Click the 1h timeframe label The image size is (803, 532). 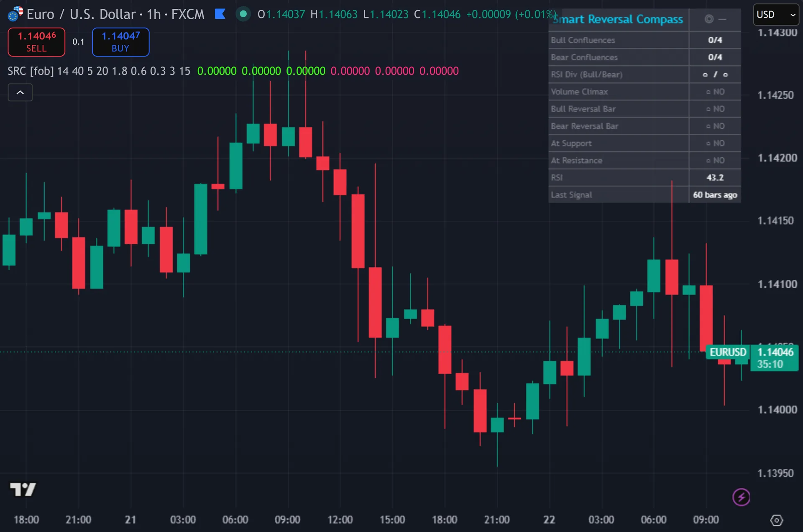click(153, 15)
